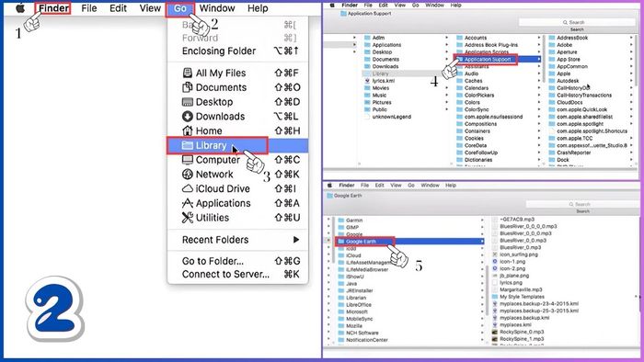Expand the arrow beside LibreOffice folder

482,305
